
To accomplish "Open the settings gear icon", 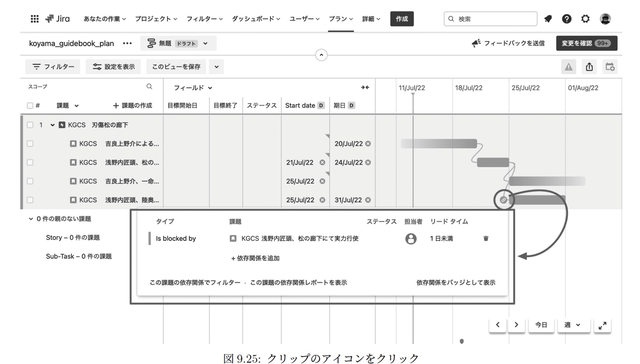I will tap(585, 19).
